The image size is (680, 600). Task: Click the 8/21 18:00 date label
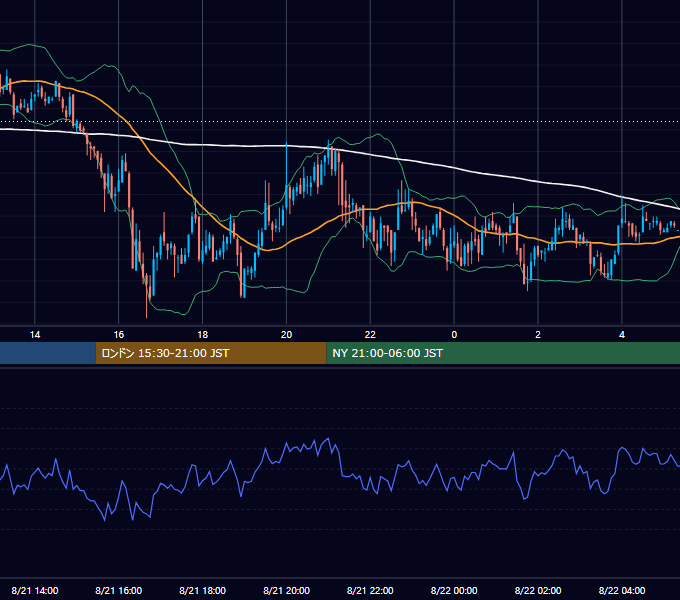(203, 590)
